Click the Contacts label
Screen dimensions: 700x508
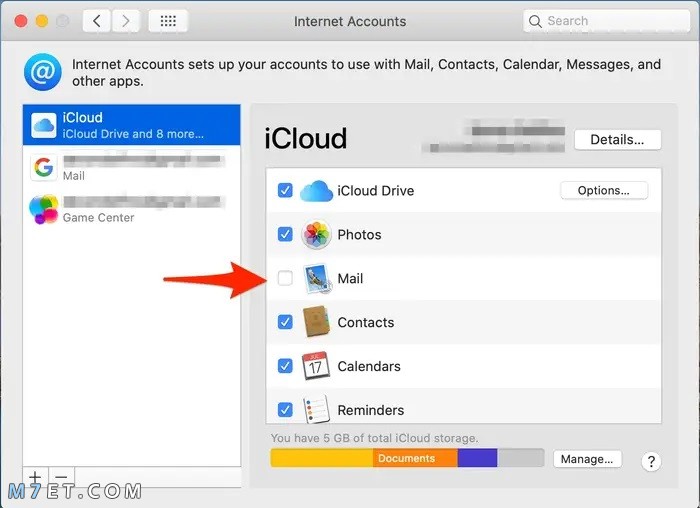tap(366, 322)
